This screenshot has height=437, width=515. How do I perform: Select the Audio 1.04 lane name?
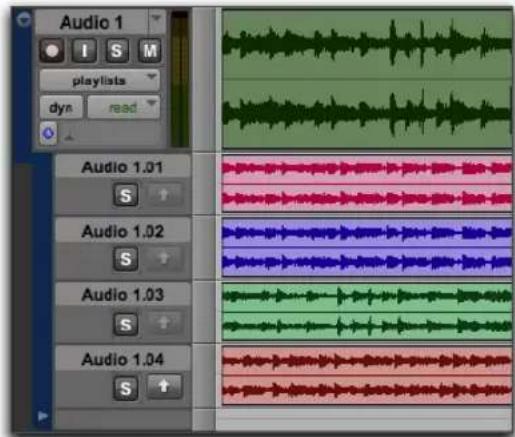coord(123,359)
